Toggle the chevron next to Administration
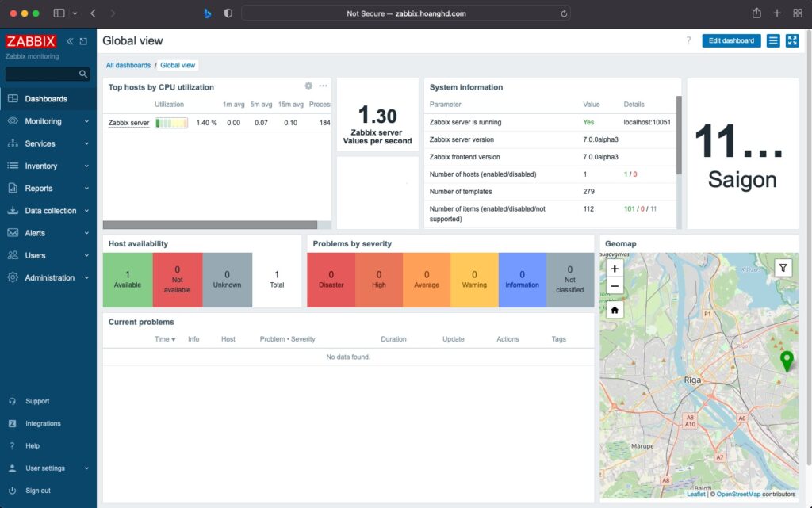 point(86,277)
